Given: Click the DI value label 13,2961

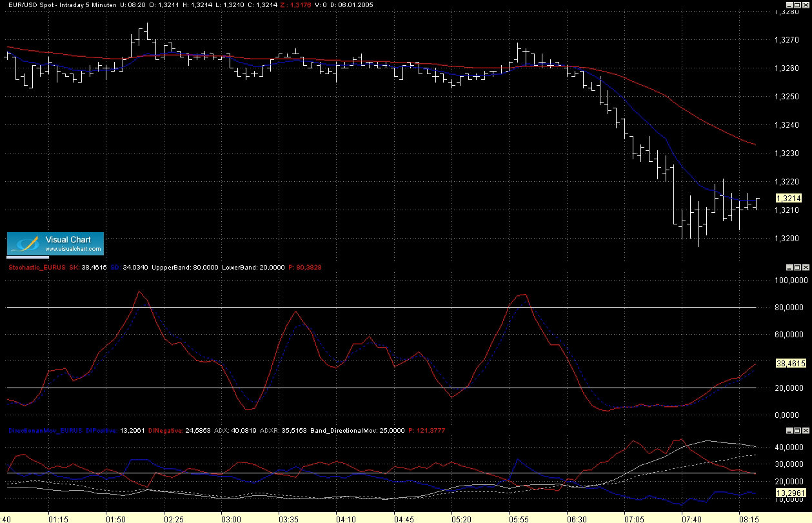Looking at the screenshot, I should click(790, 493).
